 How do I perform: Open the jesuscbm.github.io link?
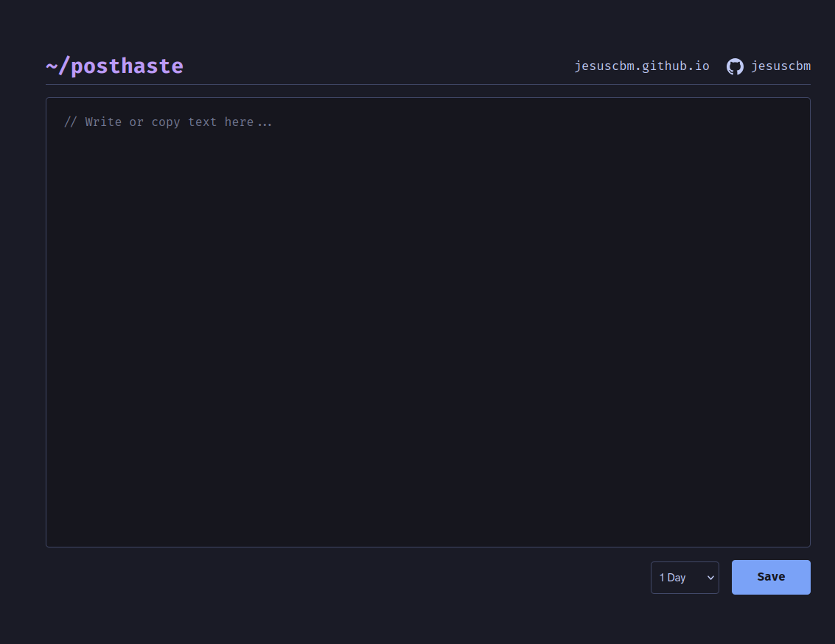click(641, 66)
